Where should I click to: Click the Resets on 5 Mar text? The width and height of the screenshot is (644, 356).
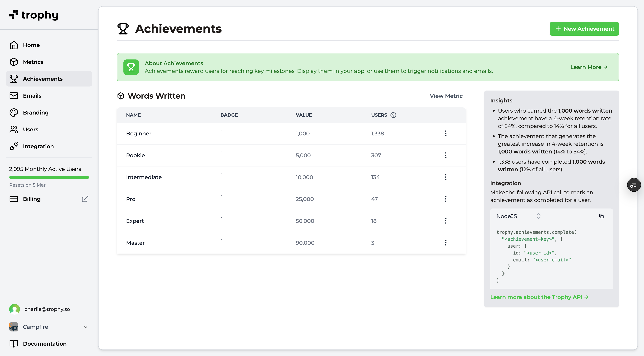point(27,185)
